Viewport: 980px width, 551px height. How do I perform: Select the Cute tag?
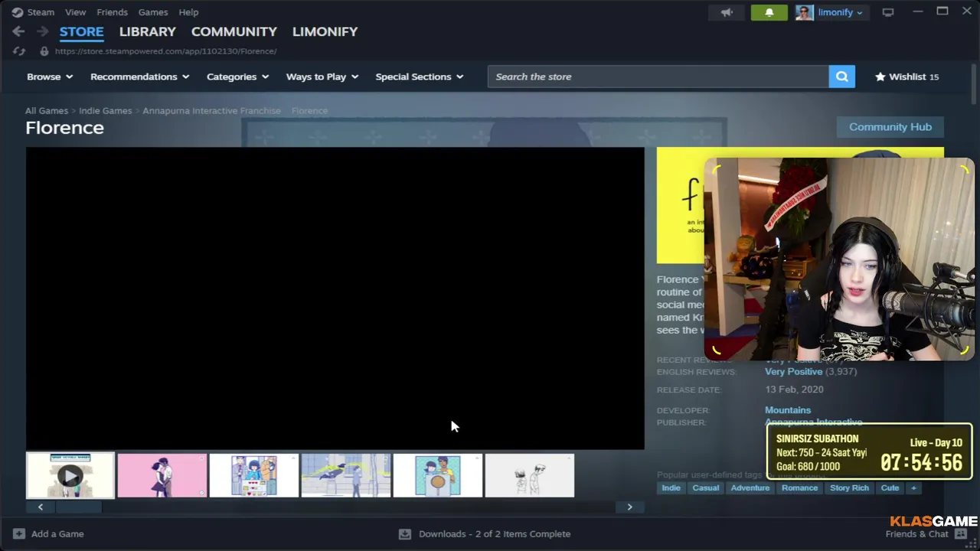click(890, 487)
